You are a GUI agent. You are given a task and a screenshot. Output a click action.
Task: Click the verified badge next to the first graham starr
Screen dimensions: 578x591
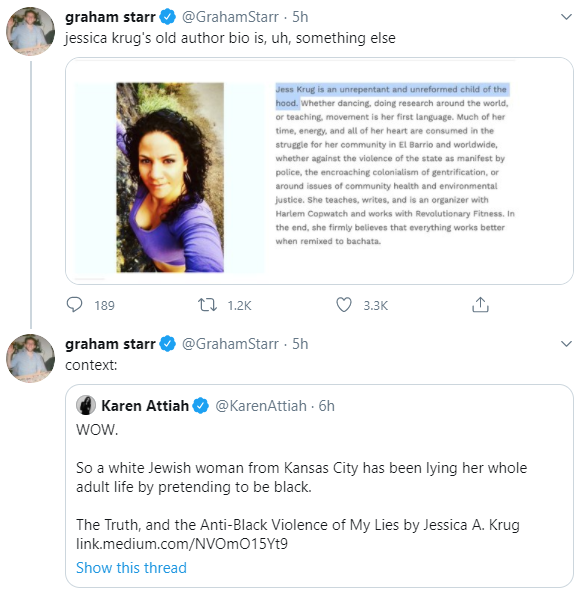pos(168,17)
